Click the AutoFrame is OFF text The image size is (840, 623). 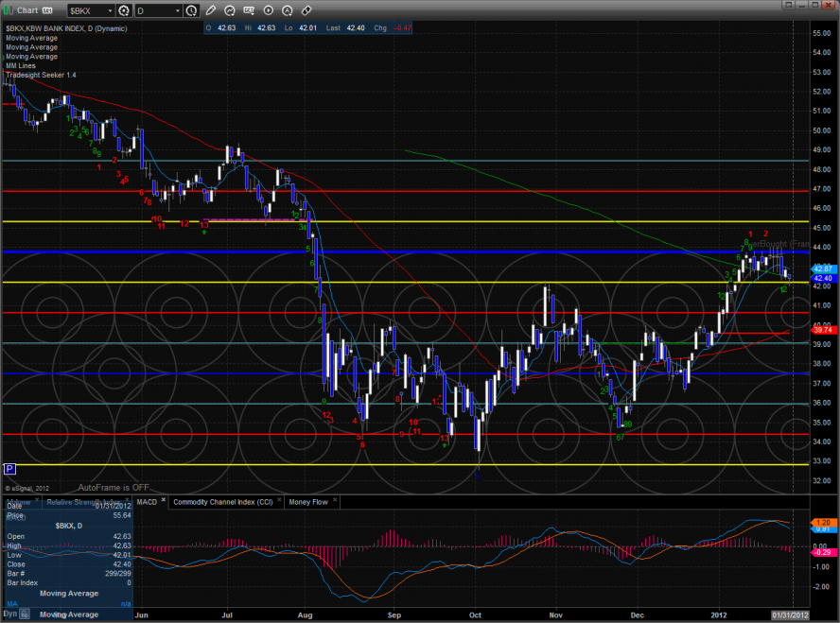click(114, 488)
